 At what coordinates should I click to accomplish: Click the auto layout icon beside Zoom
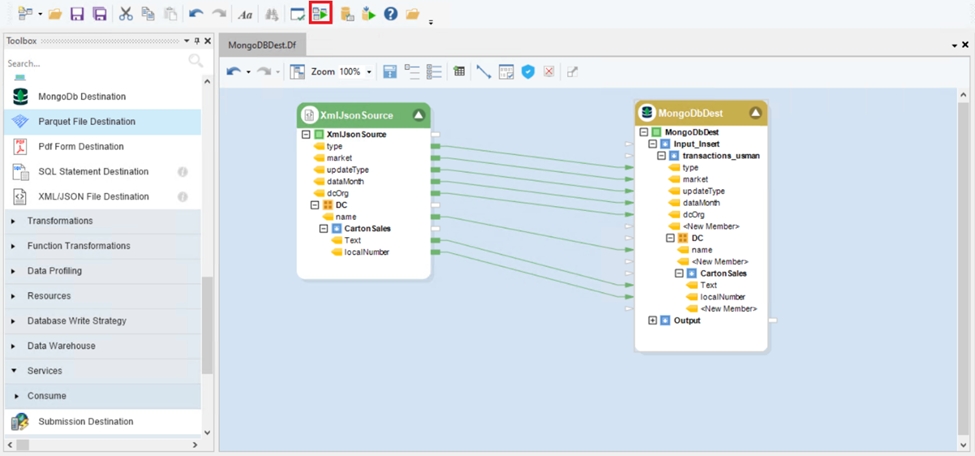297,72
